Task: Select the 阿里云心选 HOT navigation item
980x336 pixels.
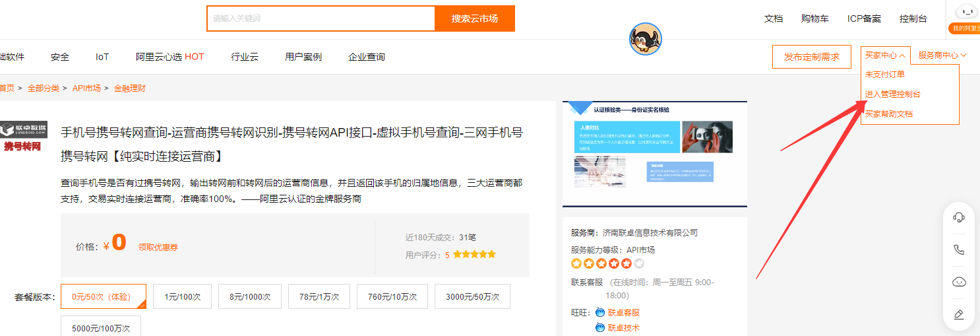Action: coord(170,57)
